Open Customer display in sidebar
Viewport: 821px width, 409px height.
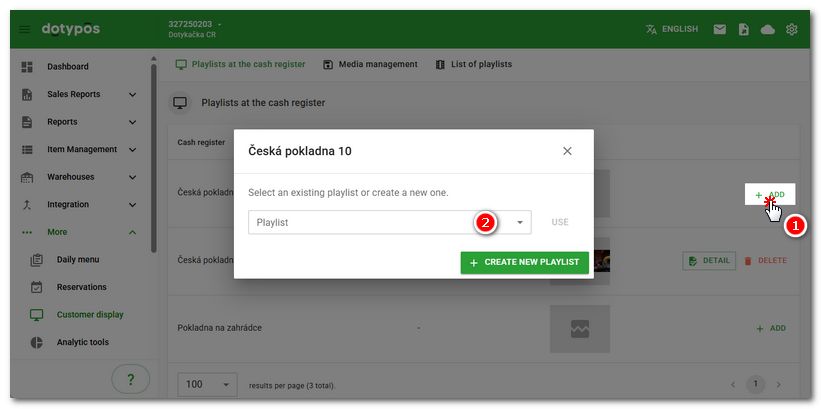[x=89, y=314]
